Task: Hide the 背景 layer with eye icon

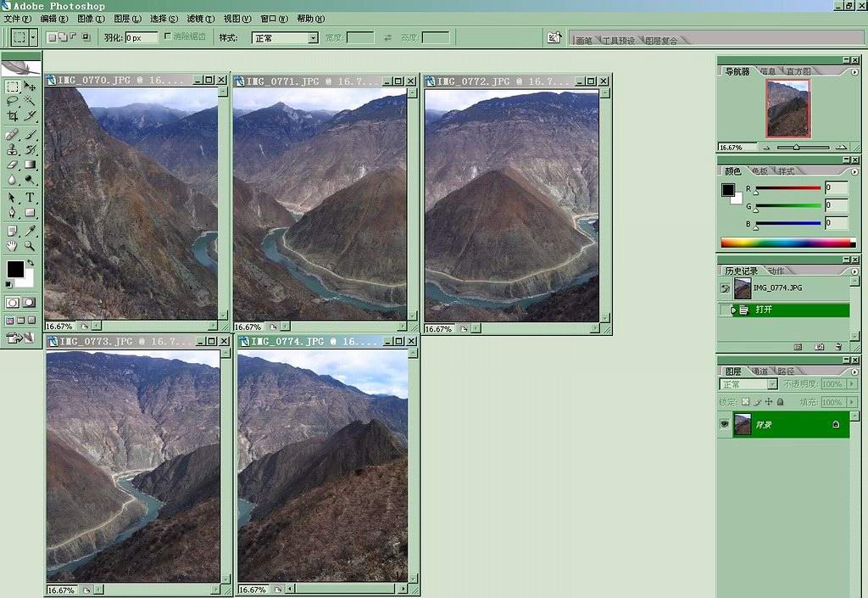Action: (725, 425)
